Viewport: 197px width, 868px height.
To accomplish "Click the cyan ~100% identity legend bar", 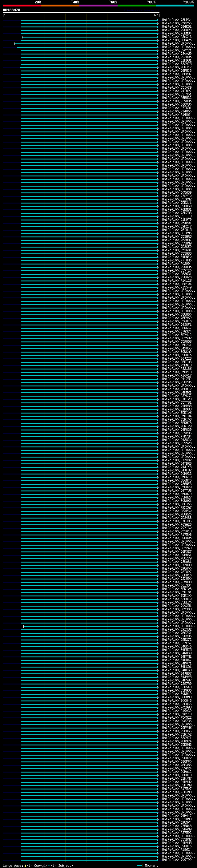I will point(175,6).
